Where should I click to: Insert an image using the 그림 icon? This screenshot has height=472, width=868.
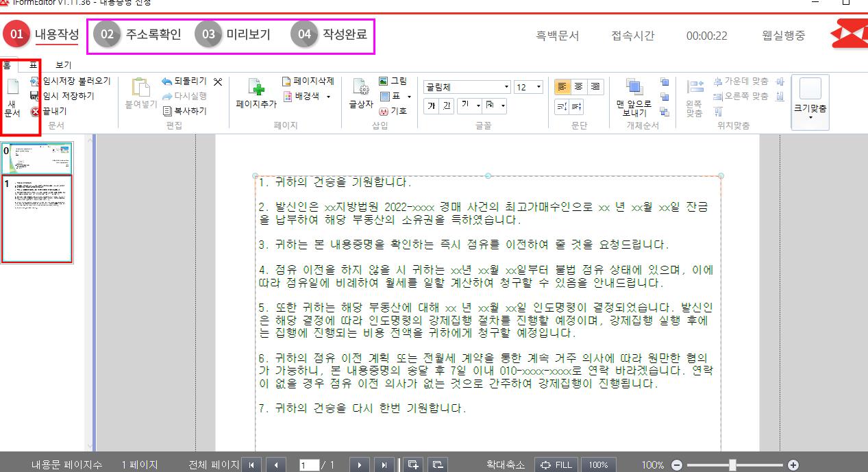click(x=390, y=81)
